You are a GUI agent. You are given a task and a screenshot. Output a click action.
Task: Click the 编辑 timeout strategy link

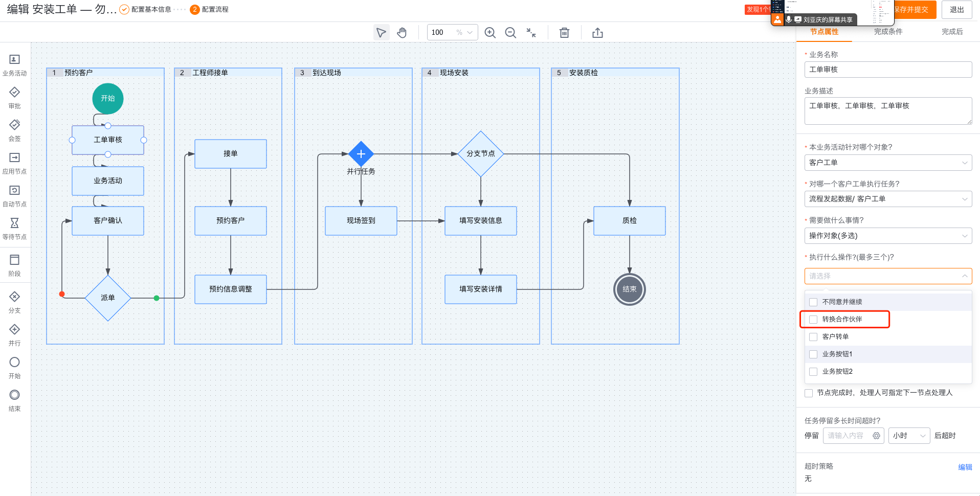point(965,467)
